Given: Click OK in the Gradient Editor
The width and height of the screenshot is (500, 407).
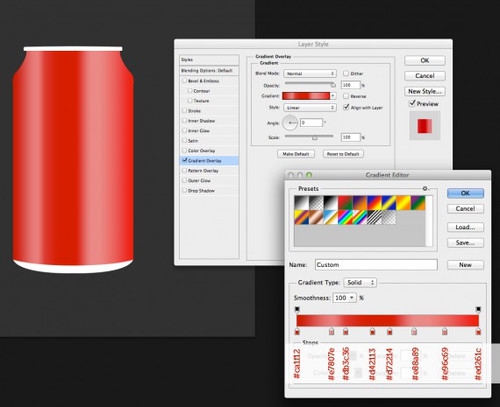Looking at the screenshot, I should pos(465,193).
